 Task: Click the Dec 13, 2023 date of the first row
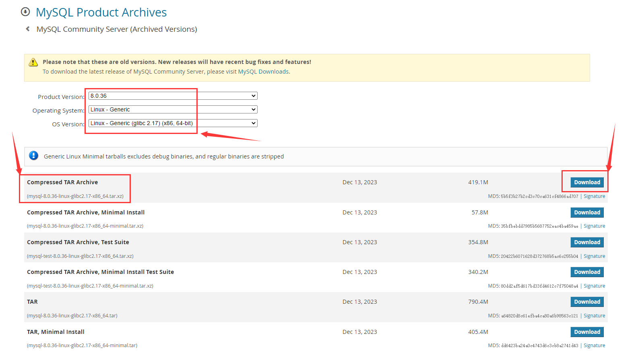[x=360, y=182]
